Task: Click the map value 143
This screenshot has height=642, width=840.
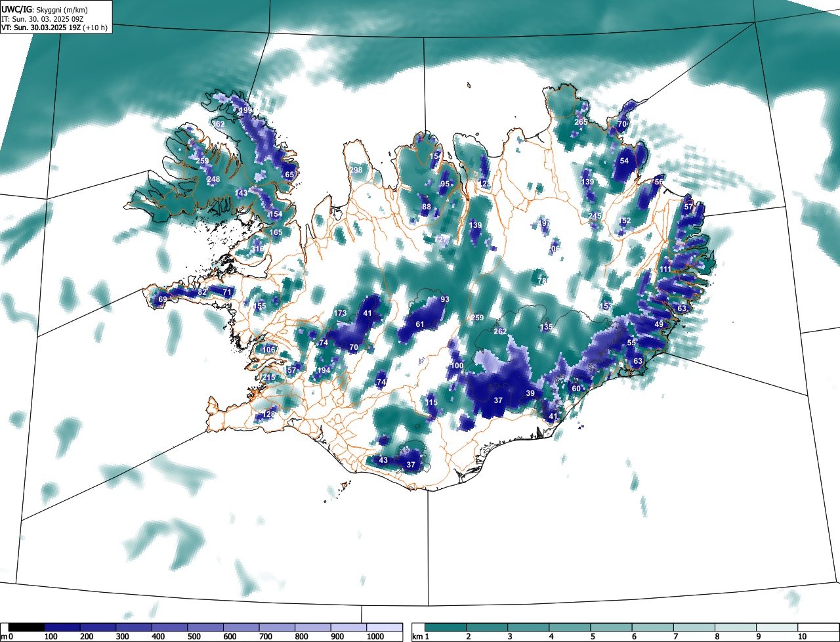Action: tap(241, 193)
